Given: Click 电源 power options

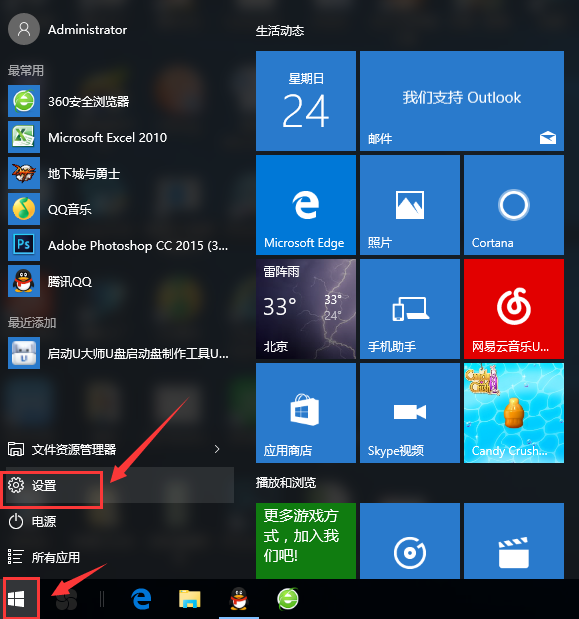Looking at the screenshot, I should (118, 521).
